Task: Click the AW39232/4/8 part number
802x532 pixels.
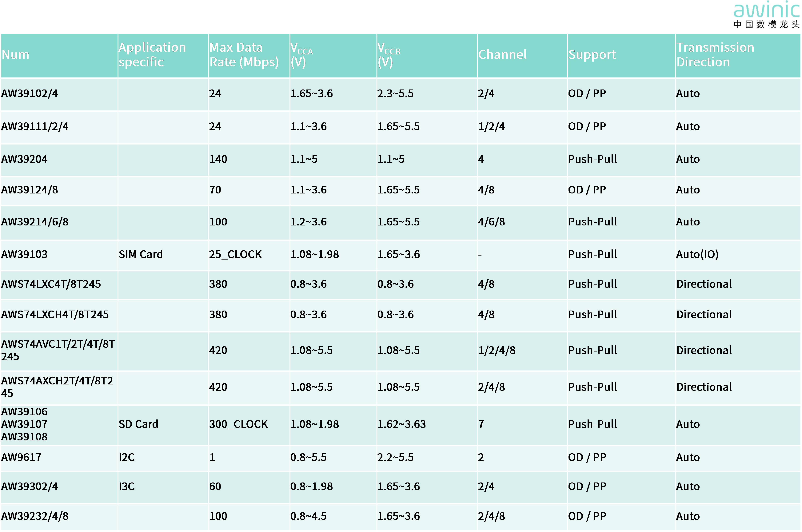Action: click(35, 516)
